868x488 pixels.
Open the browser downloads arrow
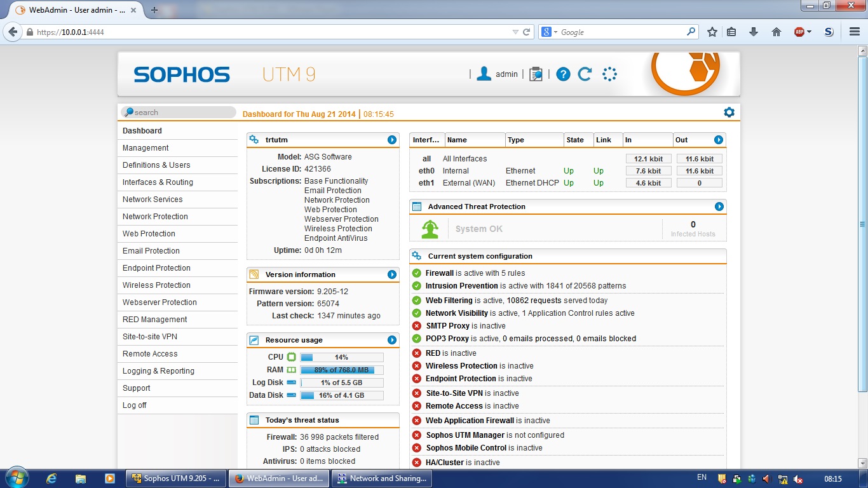[754, 32]
